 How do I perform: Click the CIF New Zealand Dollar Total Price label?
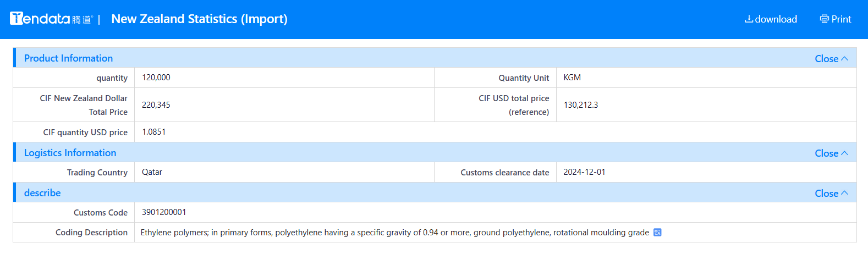click(84, 105)
